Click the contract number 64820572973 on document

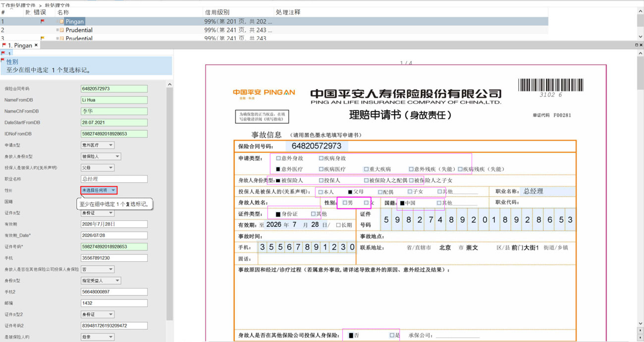317,146
